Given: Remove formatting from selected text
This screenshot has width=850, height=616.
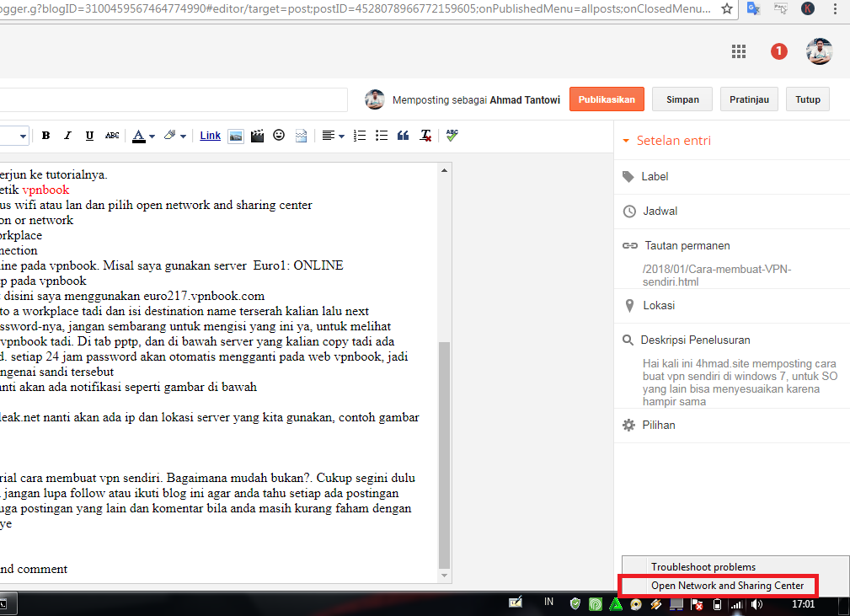Looking at the screenshot, I should pyautogui.click(x=425, y=136).
